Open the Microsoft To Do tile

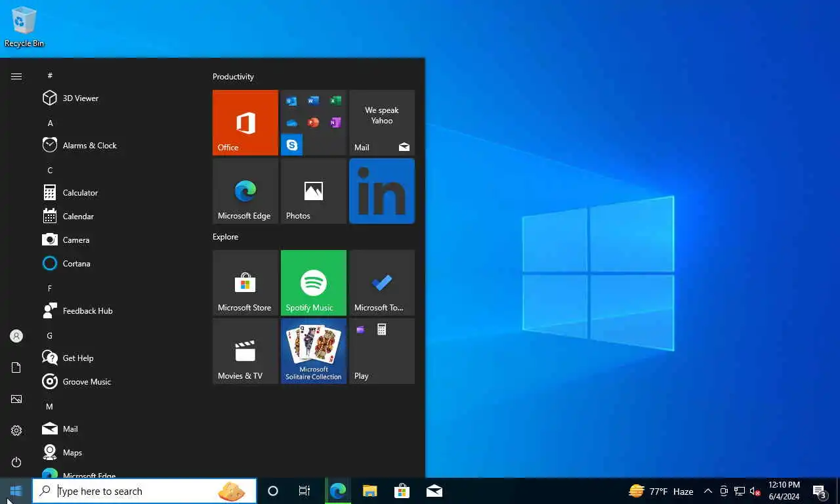point(382,283)
